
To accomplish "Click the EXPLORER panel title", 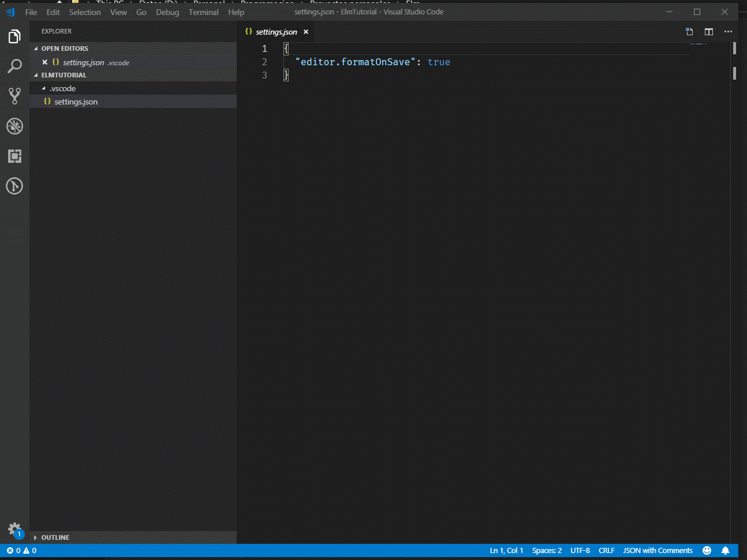I will pos(57,31).
